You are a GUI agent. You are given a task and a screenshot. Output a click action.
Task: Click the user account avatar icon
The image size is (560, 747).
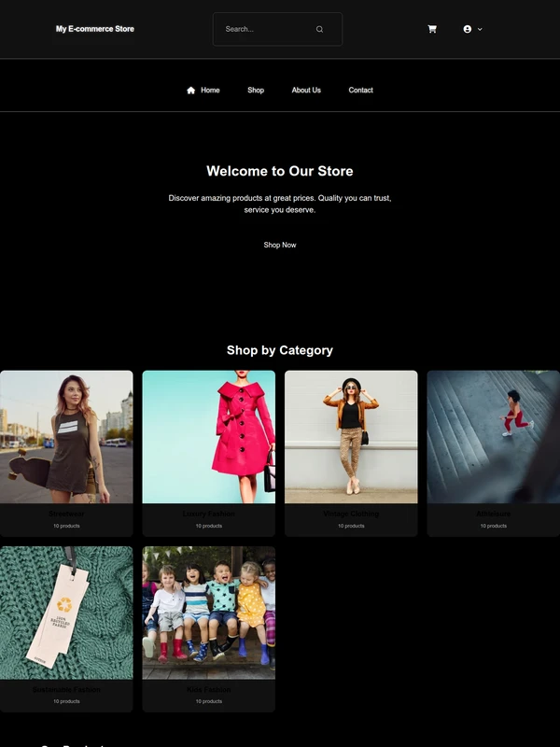(x=468, y=29)
